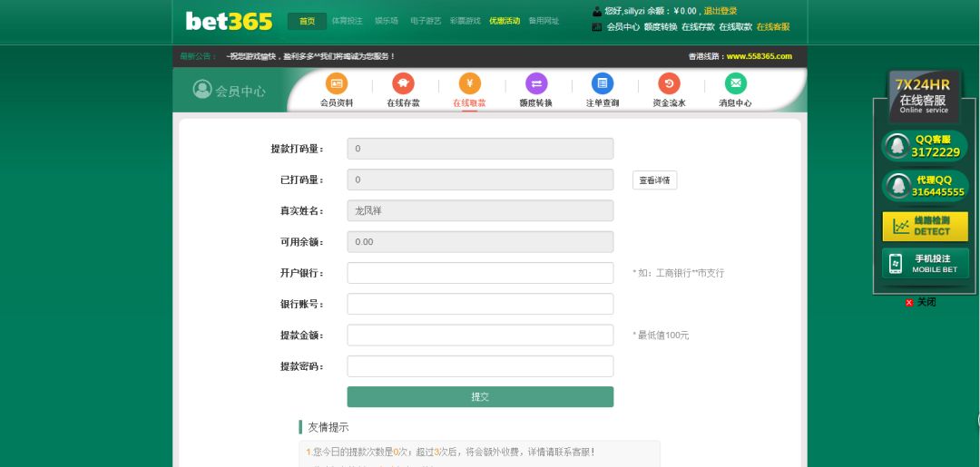The height and width of the screenshot is (467, 980).
Task: Click the 真实姓名 field showing 龙凤祥
Action: (480, 211)
